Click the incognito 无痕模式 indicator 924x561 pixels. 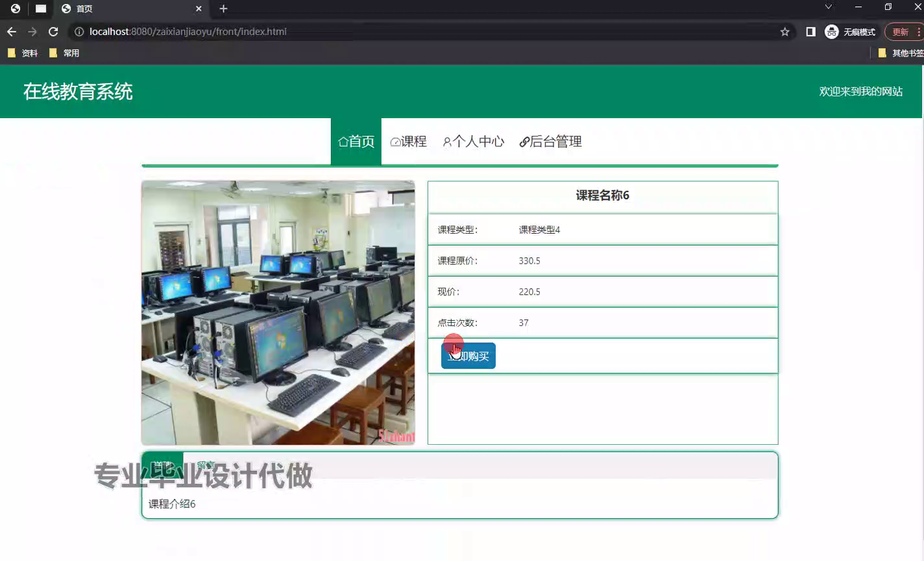850,31
